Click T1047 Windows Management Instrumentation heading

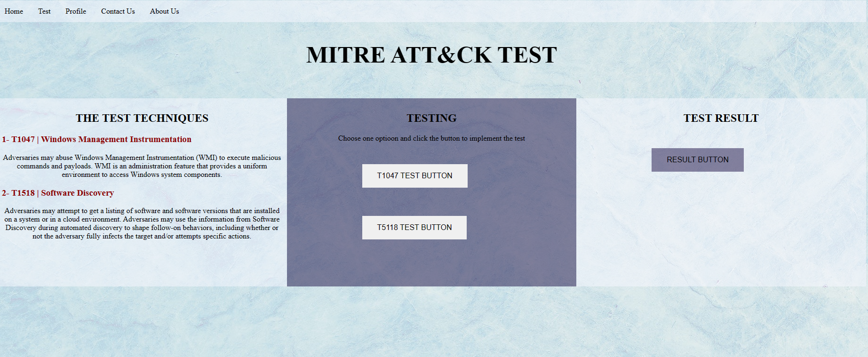(96, 139)
